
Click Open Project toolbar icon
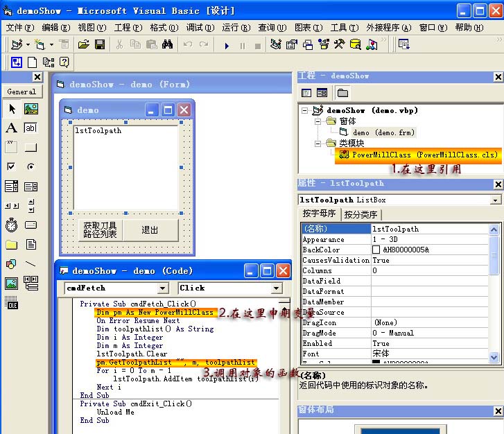tap(84, 44)
